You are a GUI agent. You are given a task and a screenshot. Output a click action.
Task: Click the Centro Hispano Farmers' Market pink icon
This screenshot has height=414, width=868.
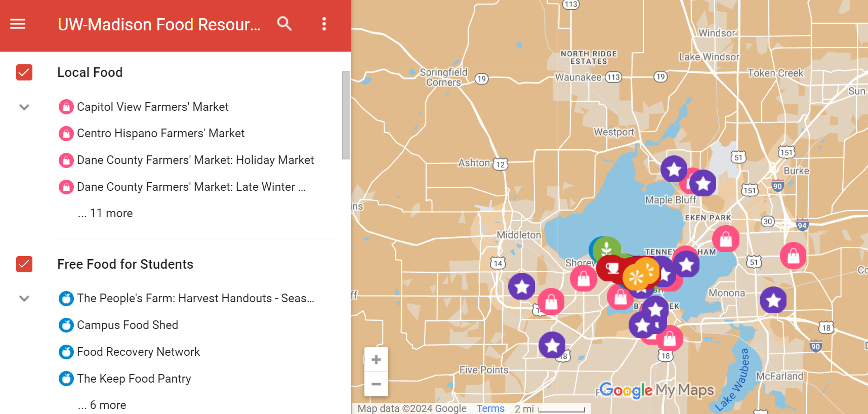tap(66, 134)
